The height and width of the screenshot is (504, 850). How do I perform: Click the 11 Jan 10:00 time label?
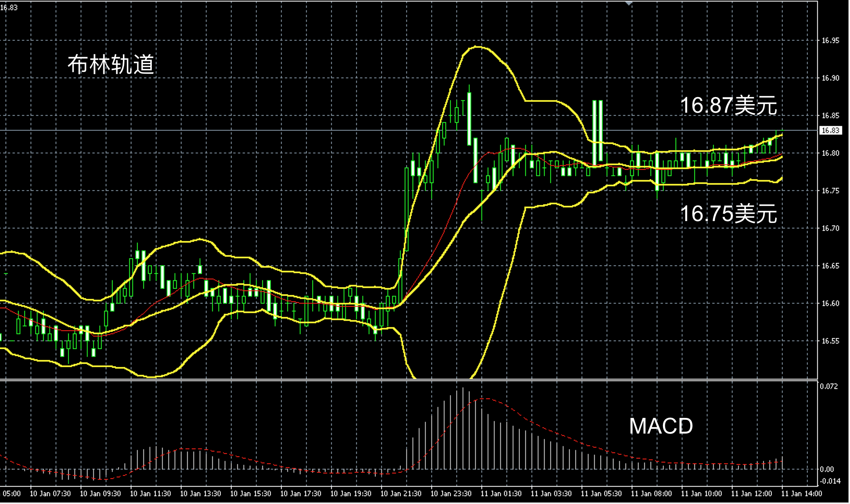pyautogui.click(x=701, y=494)
